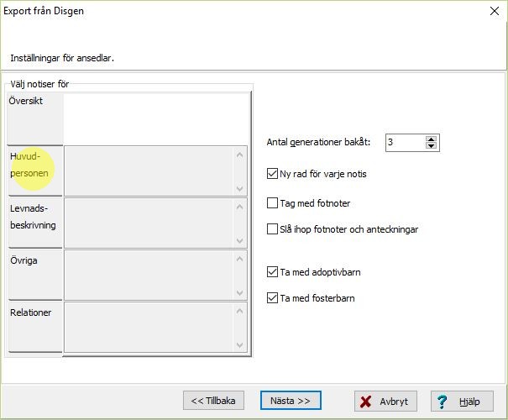
Task: Click up arrow in Huvud-personen list scrollbar
Action: pyautogui.click(x=240, y=155)
